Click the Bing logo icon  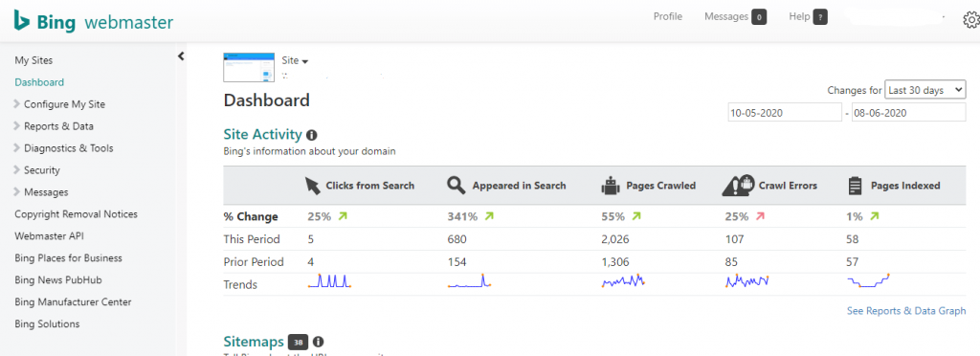23,21
